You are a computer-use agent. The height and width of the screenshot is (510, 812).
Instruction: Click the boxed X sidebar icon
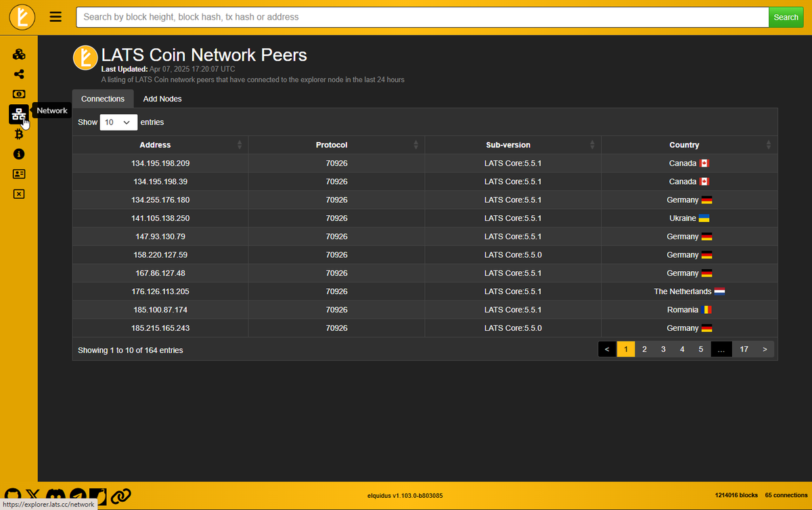(19, 194)
